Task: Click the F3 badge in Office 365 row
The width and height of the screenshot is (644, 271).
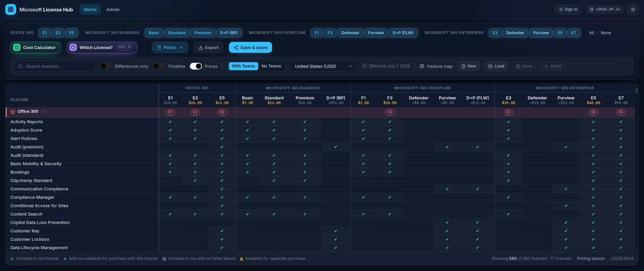Action: click(390, 112)
